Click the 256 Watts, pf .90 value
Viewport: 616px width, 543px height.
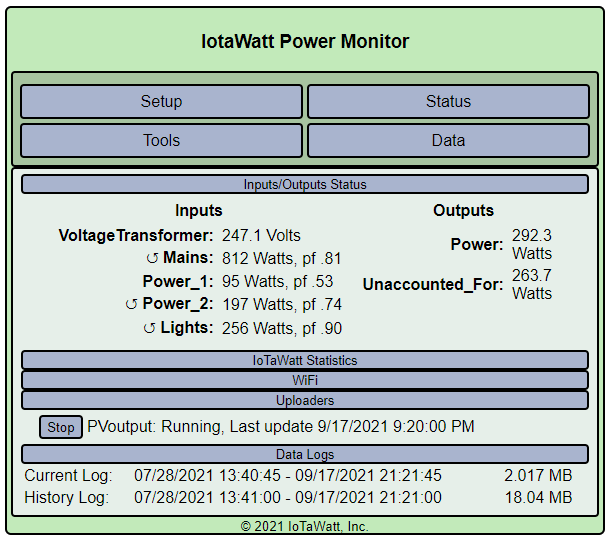click(282, 328)
